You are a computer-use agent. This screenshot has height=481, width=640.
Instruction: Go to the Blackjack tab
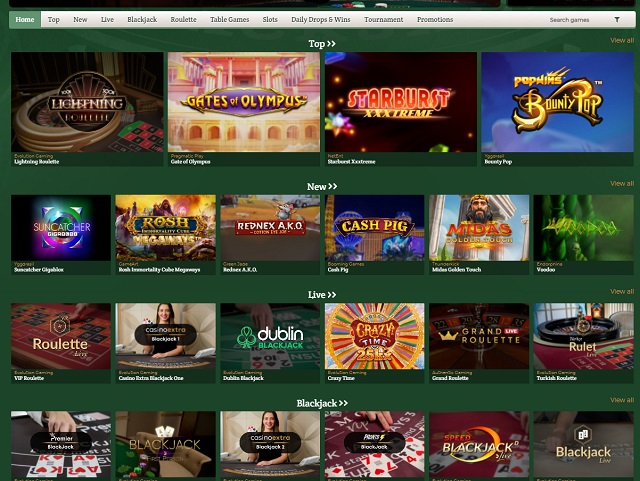[x=142, y=20]
